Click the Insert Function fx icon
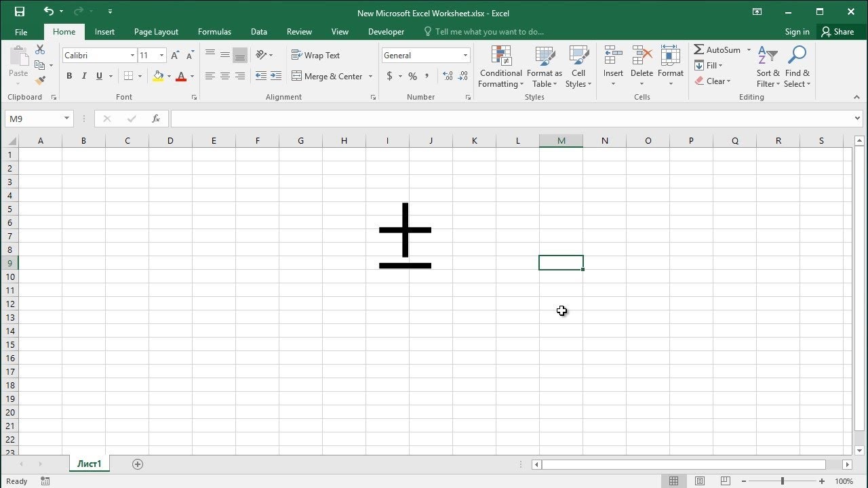This screenshot has height=488, width=868. pos(156,119)
